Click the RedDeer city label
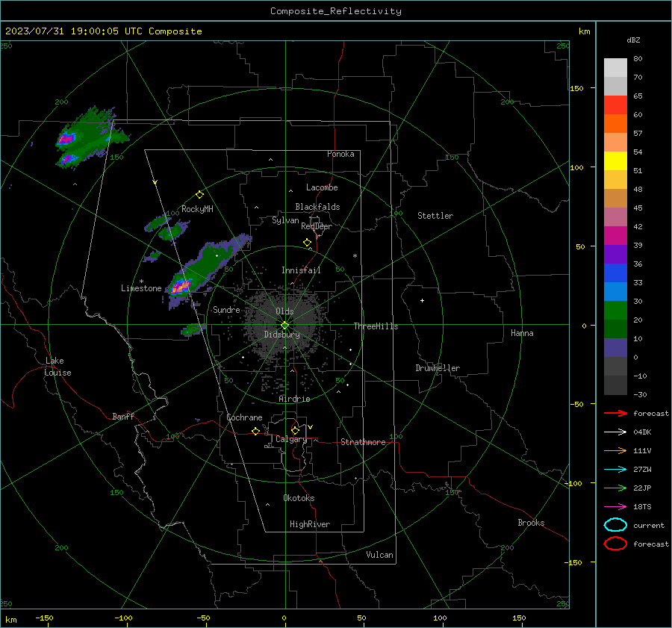The image size is (672, 628). click(x=317, y=226)
